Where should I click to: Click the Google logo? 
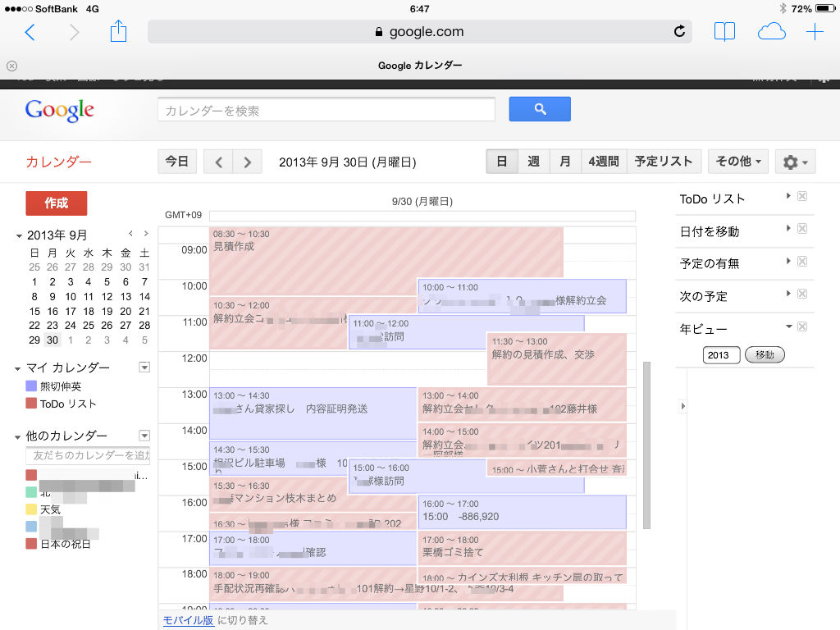(59, 111)
